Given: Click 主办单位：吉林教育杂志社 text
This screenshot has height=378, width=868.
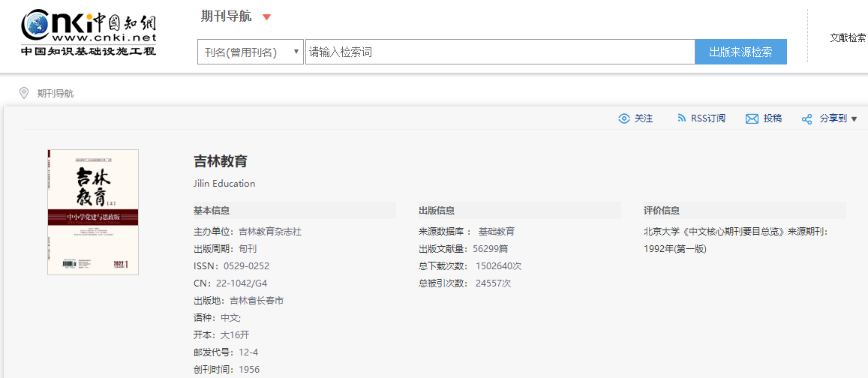Looking at the screenshot, I should [248, 232].
